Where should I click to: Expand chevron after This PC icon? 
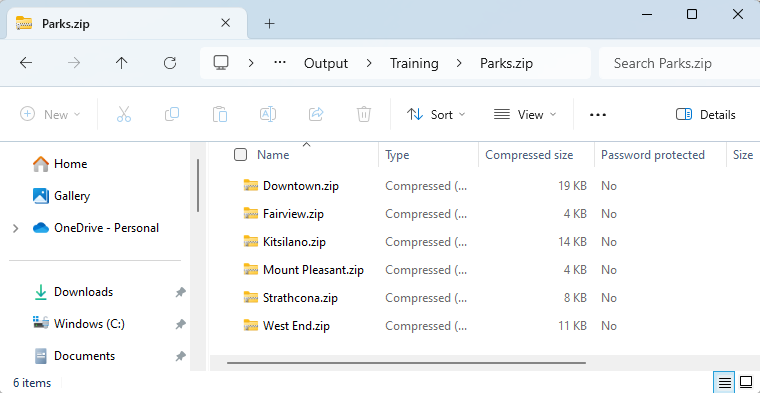(x=251, y=63)
